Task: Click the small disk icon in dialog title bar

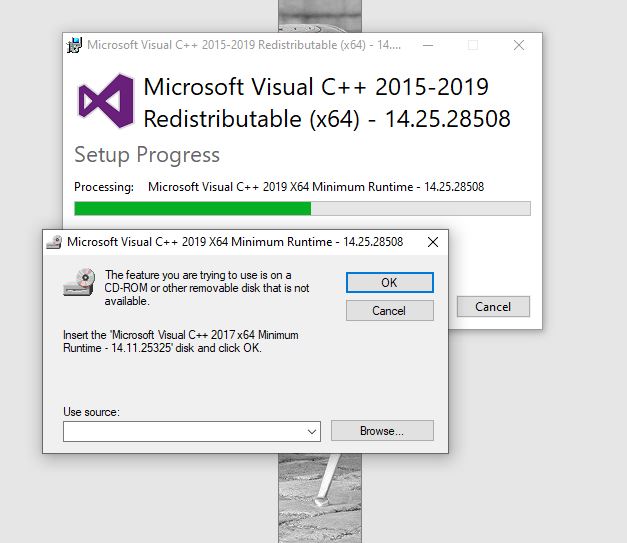Action: click(x=54, y=242)
